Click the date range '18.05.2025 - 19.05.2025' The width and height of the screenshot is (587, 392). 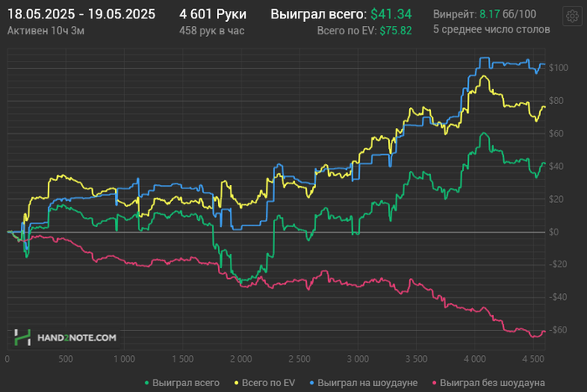81,14
